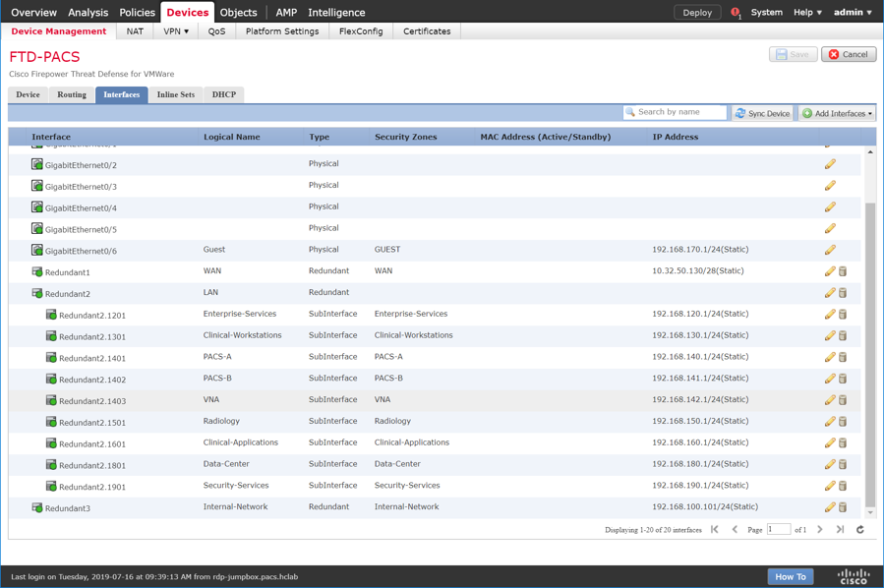Delete the Redundant2.1901 Security-Services subinterface
Viewport: 884px width, 588px height.
click(843, 486)
